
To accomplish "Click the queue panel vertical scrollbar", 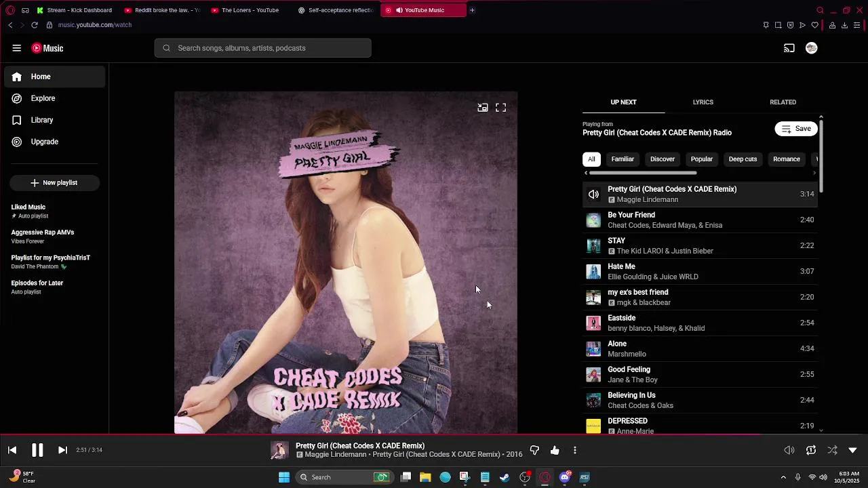I will pos(821,156).
